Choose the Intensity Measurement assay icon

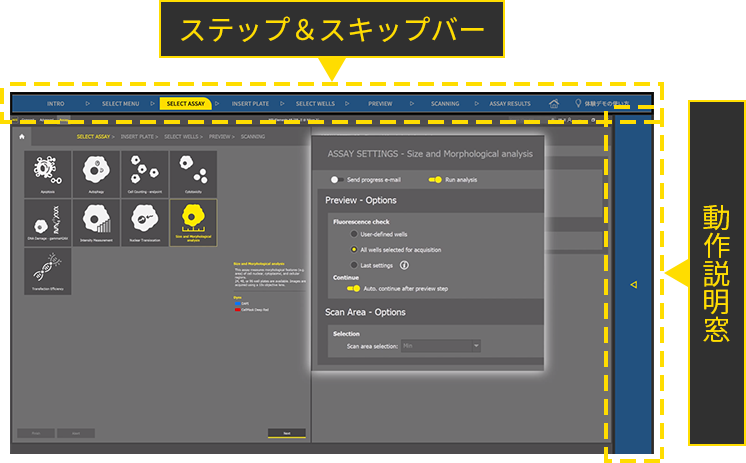click(x=96, y=223)
